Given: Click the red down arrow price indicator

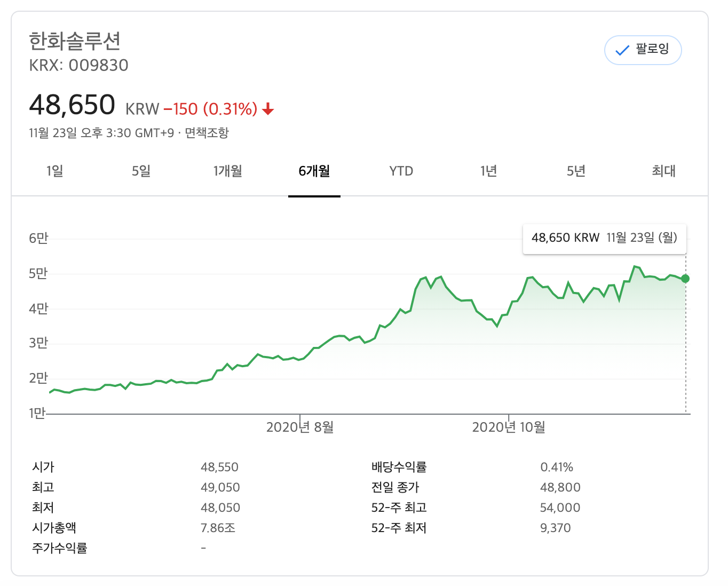Looking at the screenshot, I should click(x=268, y=109).
